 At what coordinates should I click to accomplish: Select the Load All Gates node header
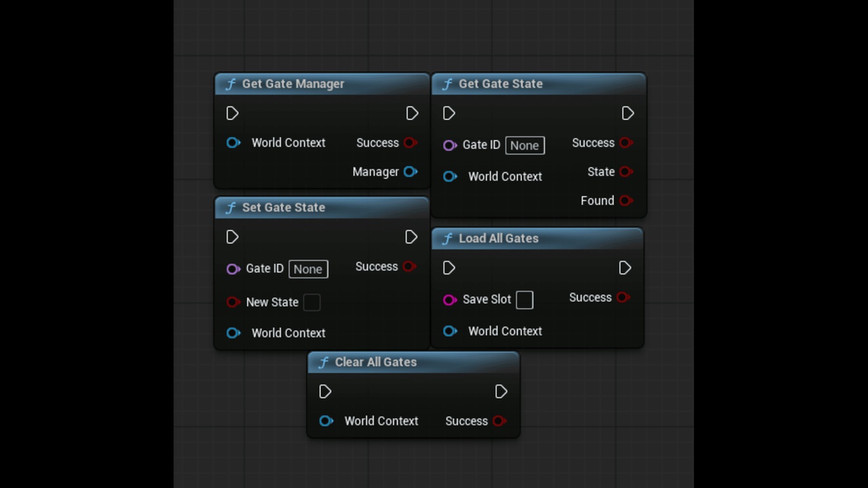point(498,239)
